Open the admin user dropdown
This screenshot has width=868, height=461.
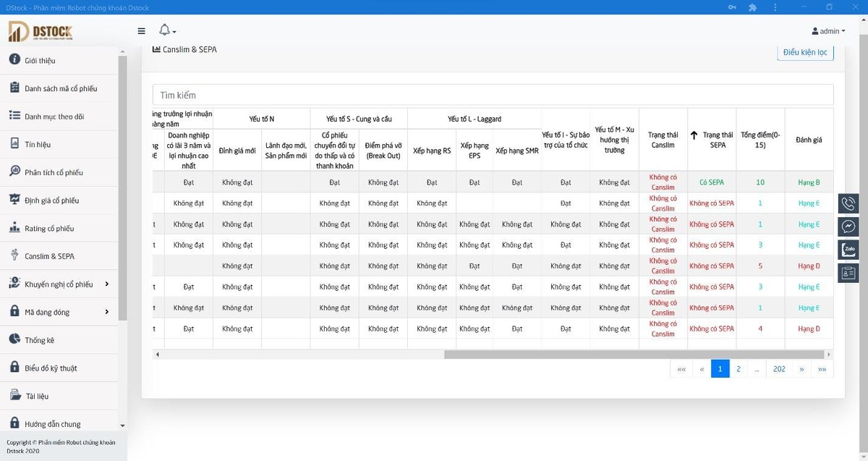828,31
